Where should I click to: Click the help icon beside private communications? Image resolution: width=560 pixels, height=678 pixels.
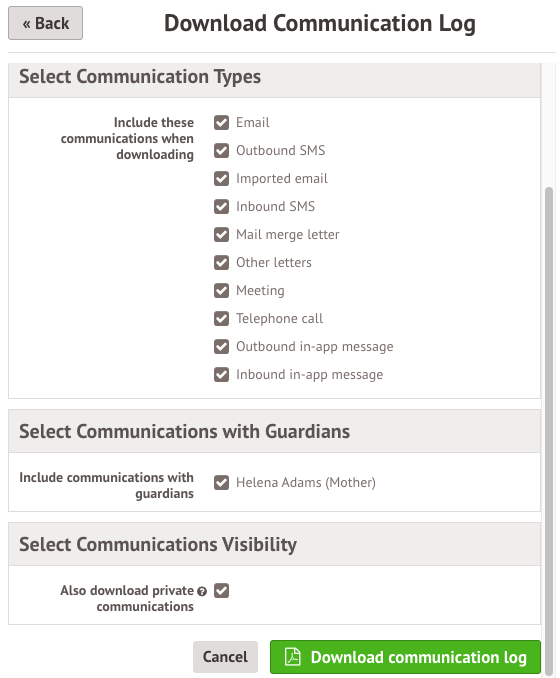tap(202, 591)
